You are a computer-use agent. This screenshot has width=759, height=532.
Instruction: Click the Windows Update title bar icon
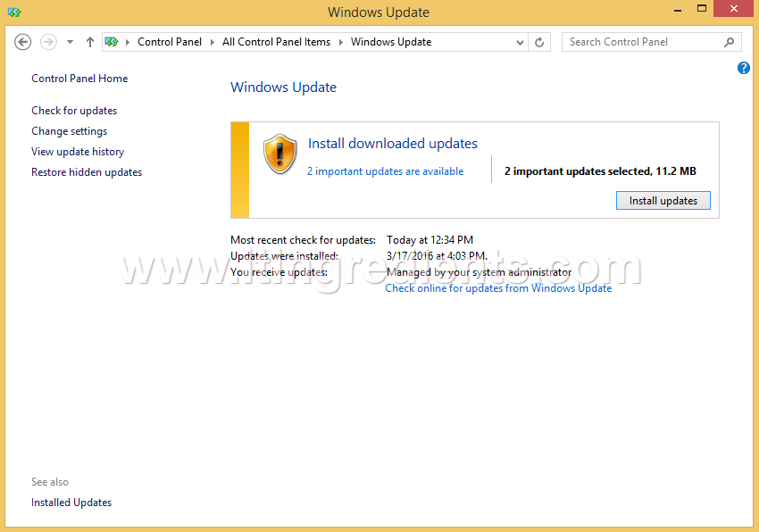13,12
